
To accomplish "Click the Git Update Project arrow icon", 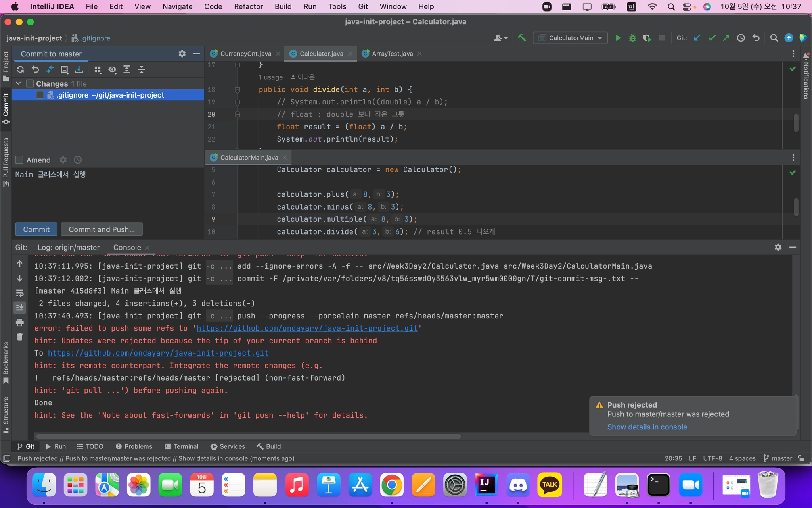I will [697, 38].
